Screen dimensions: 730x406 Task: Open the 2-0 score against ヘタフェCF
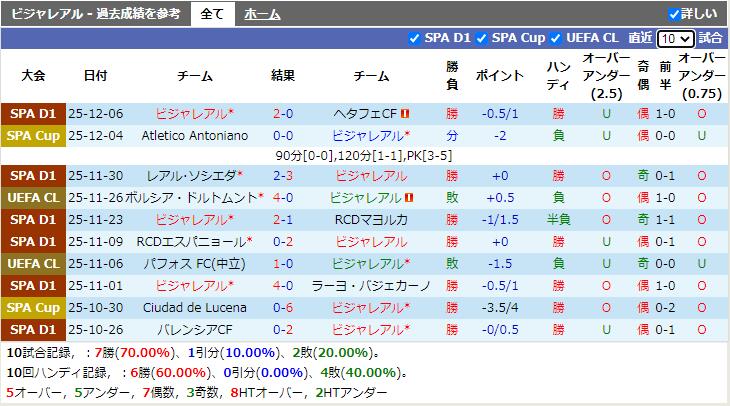pos(283,114)
